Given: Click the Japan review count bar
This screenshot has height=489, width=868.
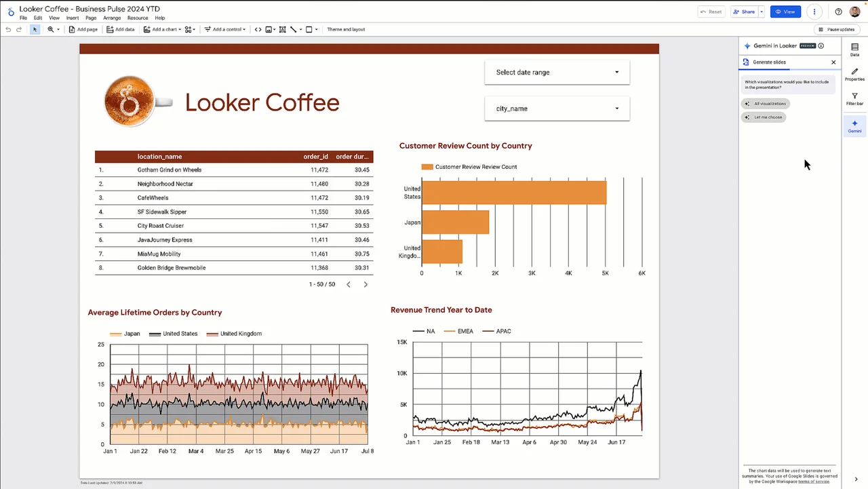Looking at the screenshot, I should (x=455, y=222).
